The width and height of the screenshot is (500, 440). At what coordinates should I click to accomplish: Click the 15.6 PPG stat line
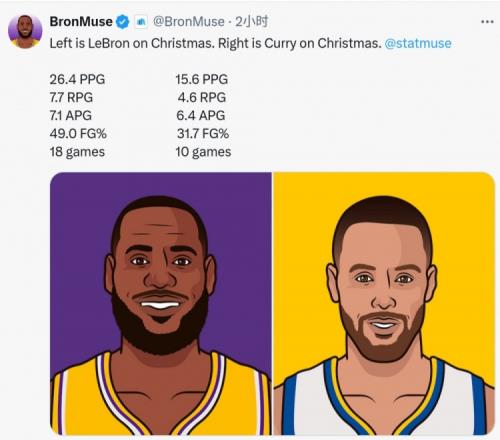202,79
